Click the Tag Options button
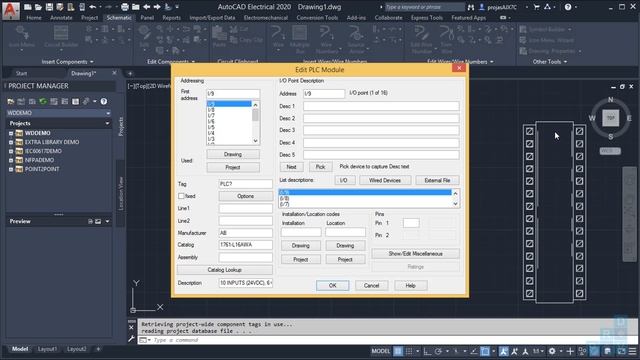The height and width of the screenshot is (360, 640). (245, 196)
